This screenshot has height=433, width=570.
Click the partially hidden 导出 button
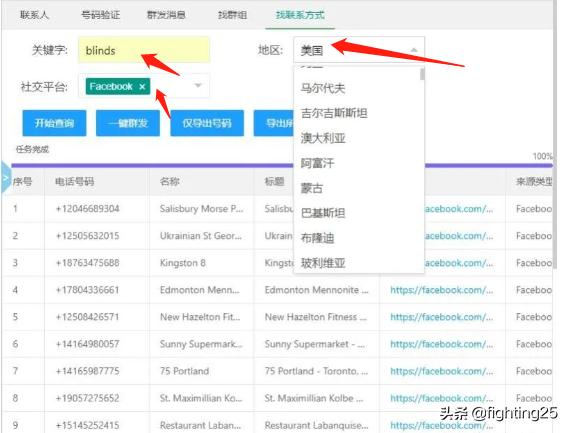274,123
